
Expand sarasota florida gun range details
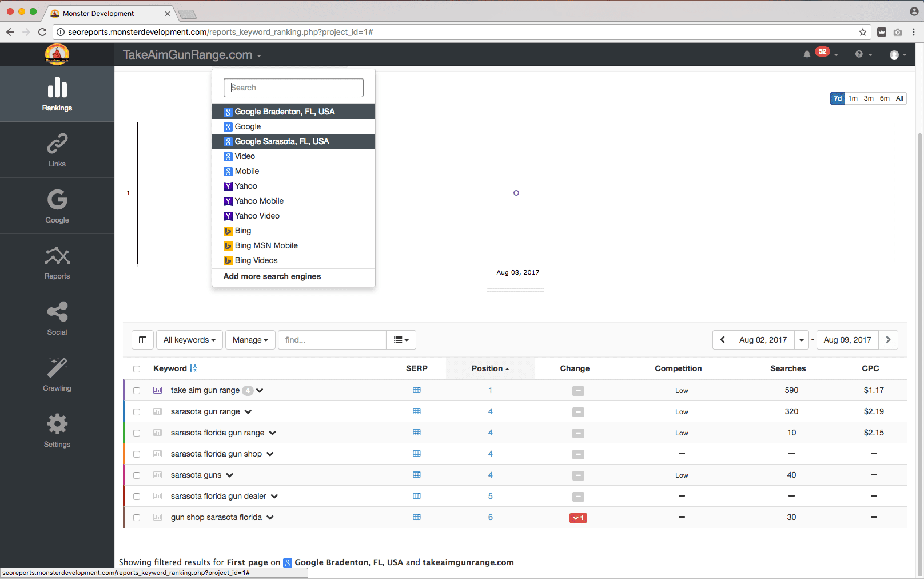[273, 433]
